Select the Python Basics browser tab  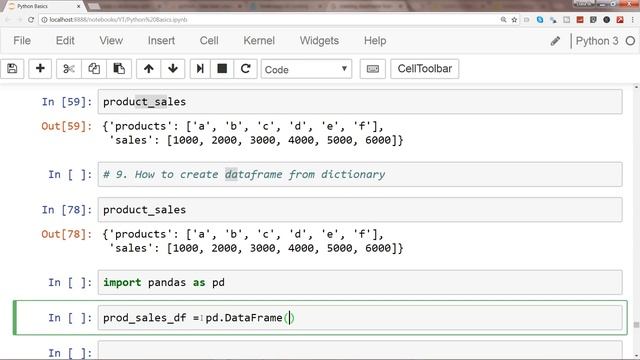[x=43, y=6]
